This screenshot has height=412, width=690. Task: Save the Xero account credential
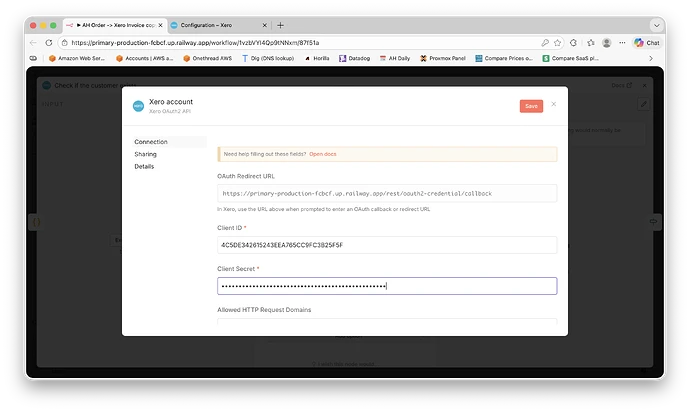click(531, 106)
